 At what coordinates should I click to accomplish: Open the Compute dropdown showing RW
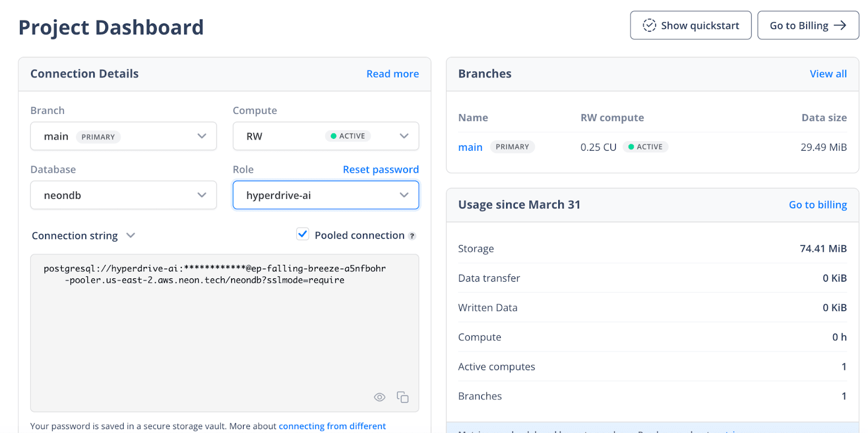click(325, 136)
